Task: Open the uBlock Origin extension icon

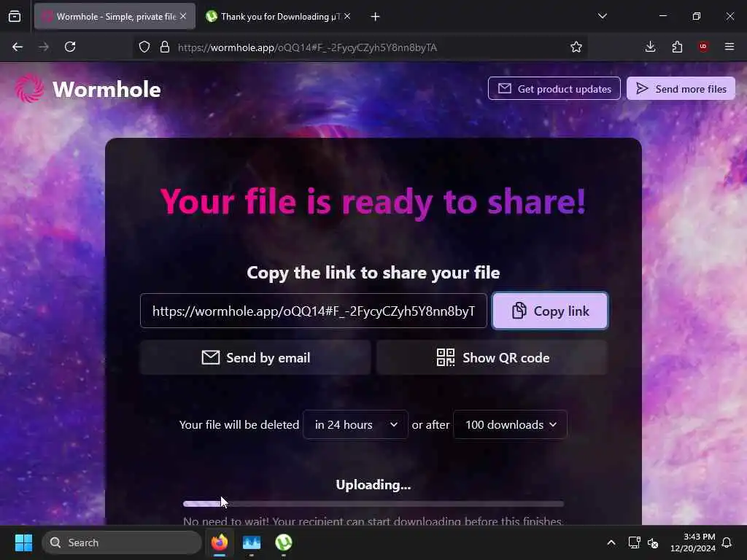Action: coord(703,47)
